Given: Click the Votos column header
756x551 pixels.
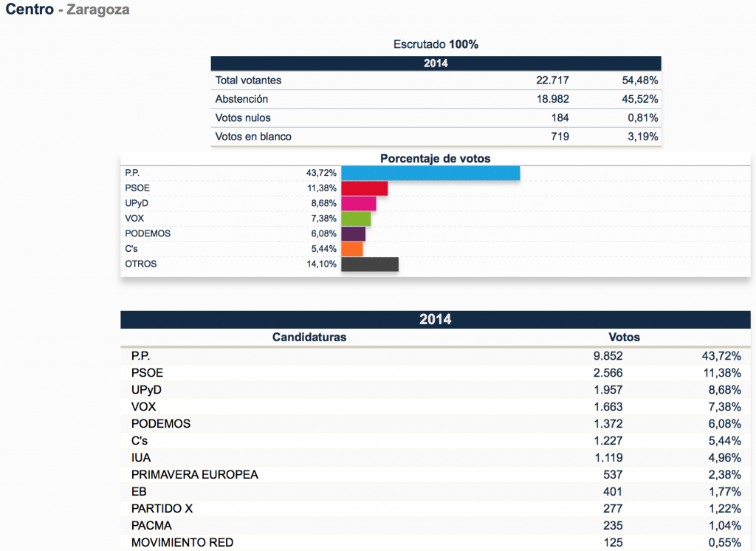Looking at the screenshot, I should (x=624, y=338).
